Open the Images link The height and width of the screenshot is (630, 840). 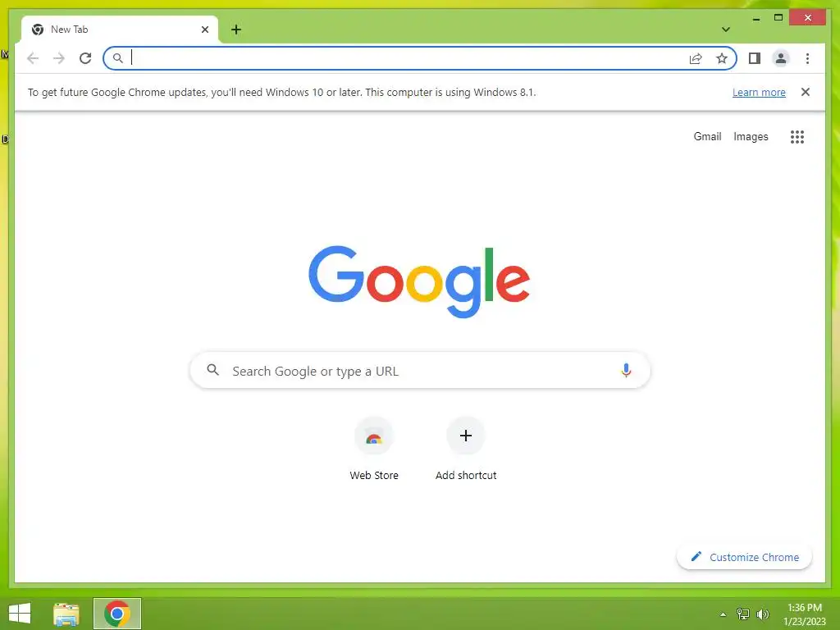pyautogui.click(x=751, y=137)
